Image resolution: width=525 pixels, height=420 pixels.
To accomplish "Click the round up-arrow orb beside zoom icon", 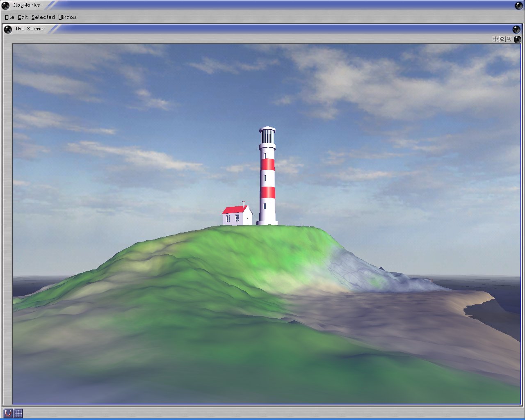I will pos(517,39).
